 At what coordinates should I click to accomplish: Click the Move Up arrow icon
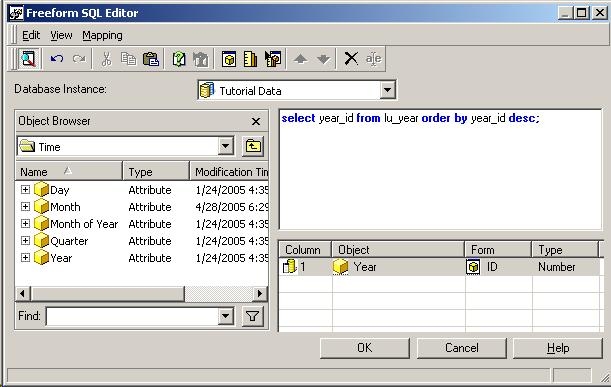[300, 59]
